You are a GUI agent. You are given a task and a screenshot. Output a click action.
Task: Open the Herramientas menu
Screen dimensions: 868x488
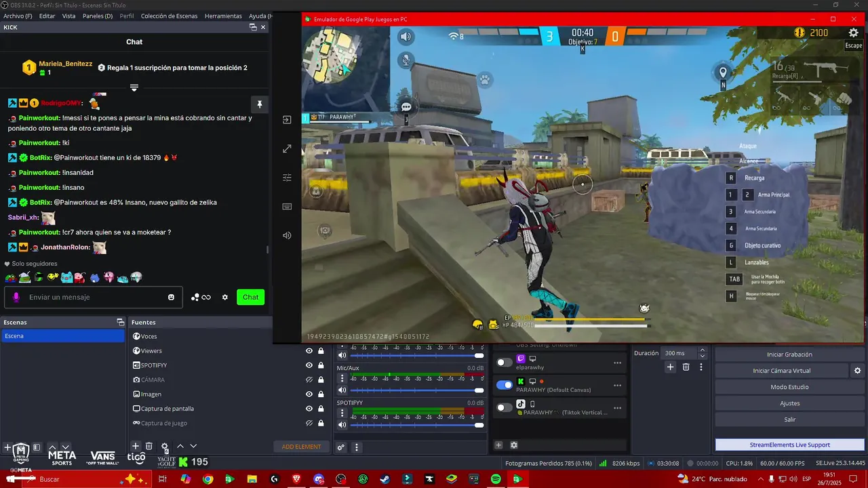223,16
